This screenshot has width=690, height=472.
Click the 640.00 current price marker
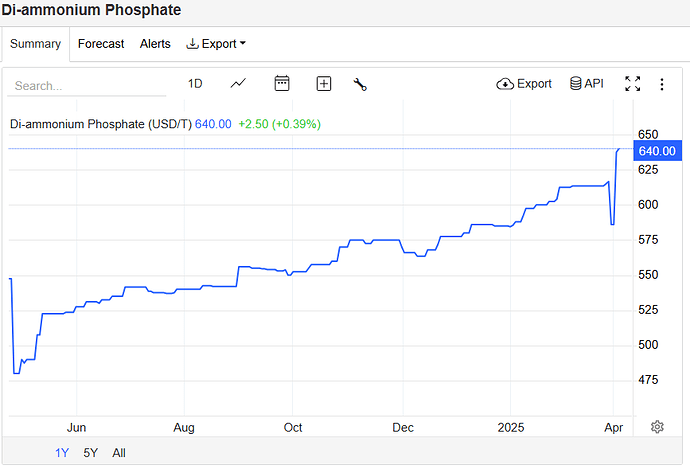pos(657,151)
